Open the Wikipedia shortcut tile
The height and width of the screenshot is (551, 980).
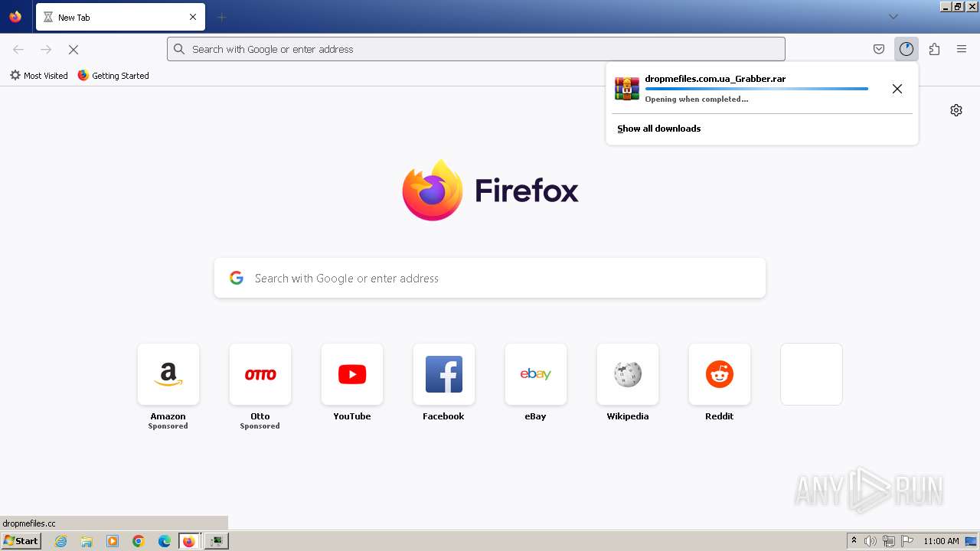[628, 374]
